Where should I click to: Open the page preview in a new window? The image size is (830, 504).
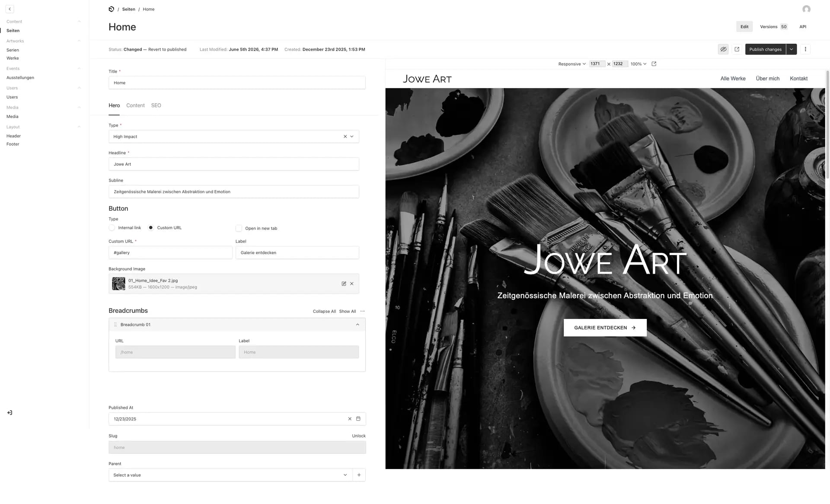click(x=737, y=49)
